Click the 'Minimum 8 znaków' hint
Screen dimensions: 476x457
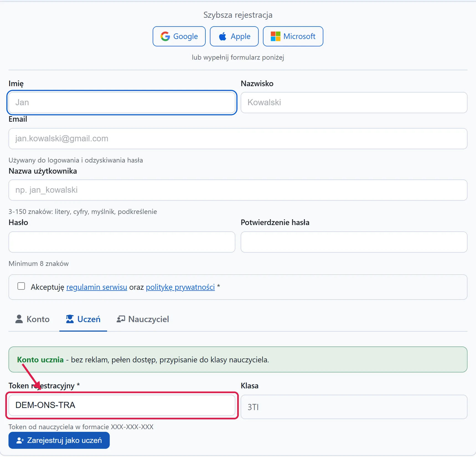click(38, 264)
